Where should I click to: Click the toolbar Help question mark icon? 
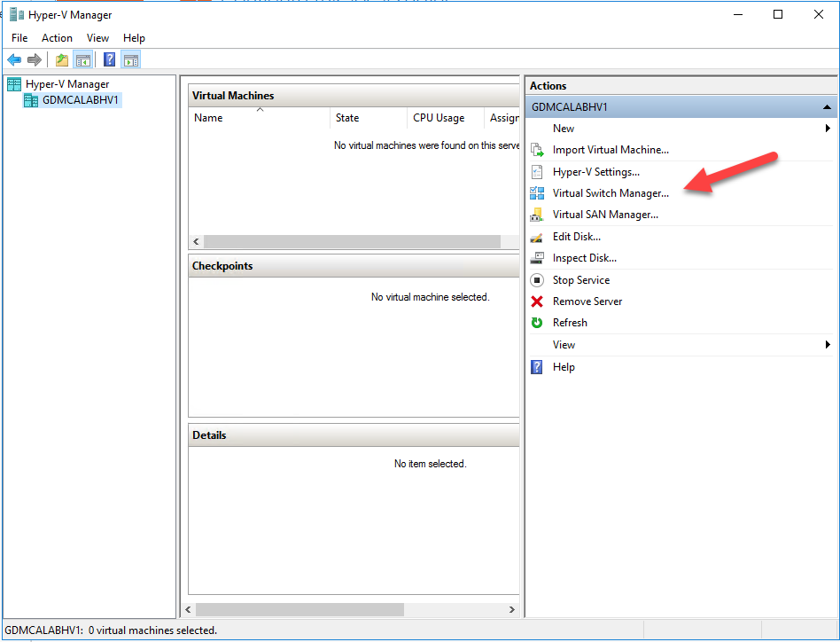109,59
